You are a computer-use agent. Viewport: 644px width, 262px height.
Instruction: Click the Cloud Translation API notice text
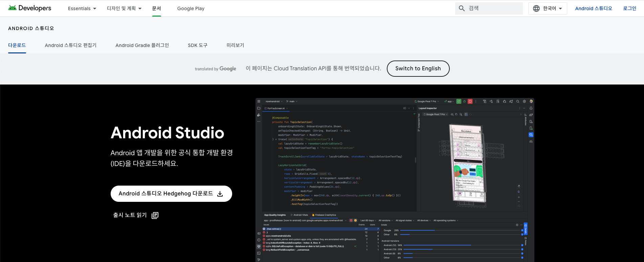[x=313, y=69]
